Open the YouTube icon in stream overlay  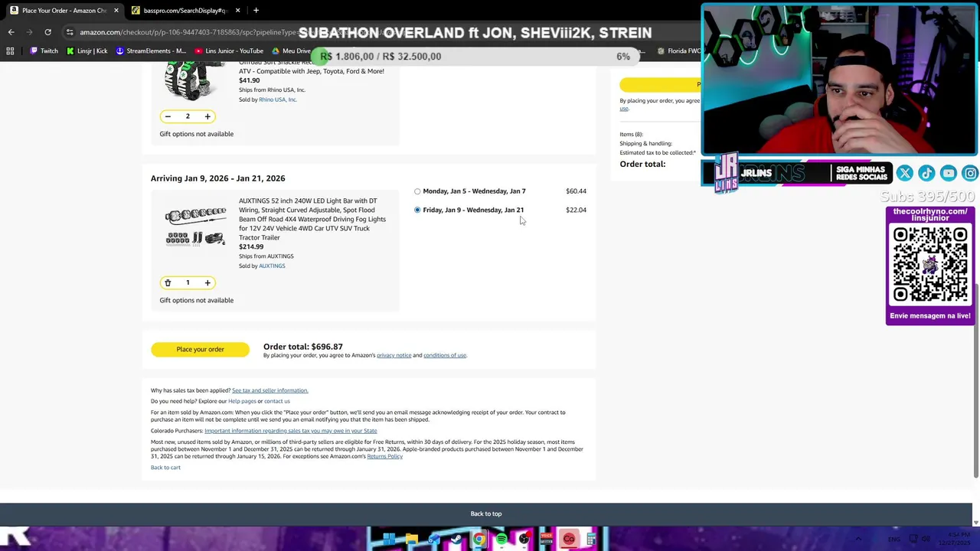(x=948, y=174)
